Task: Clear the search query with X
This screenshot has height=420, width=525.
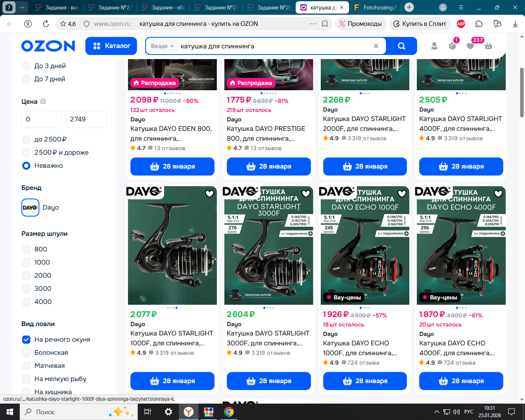Action: (376, 46)
